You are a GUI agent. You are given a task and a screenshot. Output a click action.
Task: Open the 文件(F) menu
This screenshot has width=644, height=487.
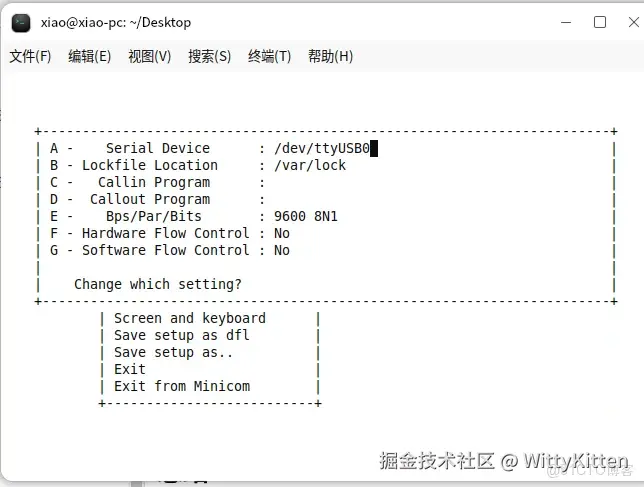click(x=30, y=56)
